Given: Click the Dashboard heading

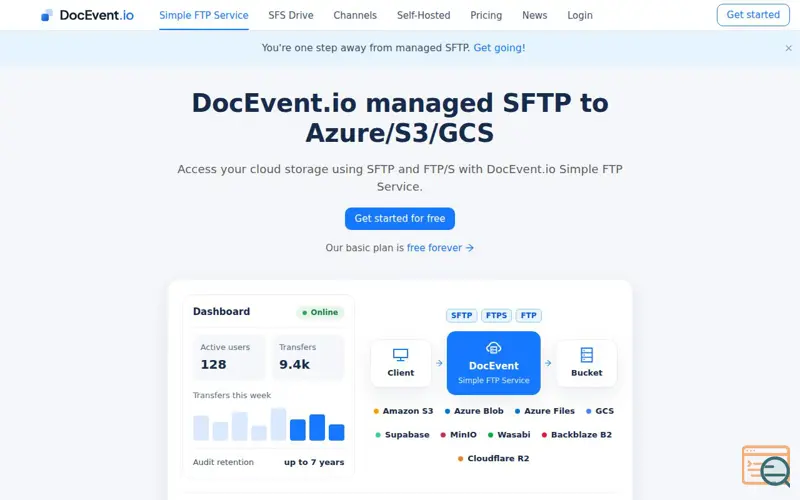Looking at the screenshot, I should click(221, 311).
